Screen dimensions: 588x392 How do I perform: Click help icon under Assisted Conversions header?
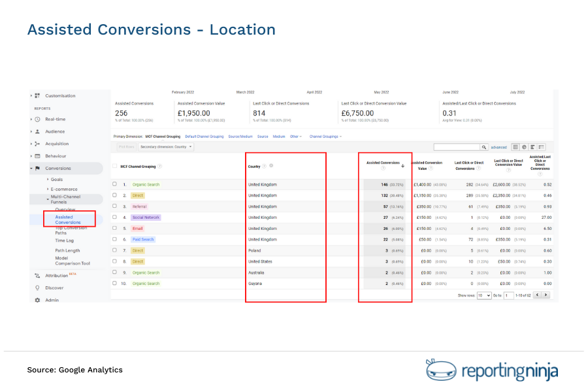(384, 169)
